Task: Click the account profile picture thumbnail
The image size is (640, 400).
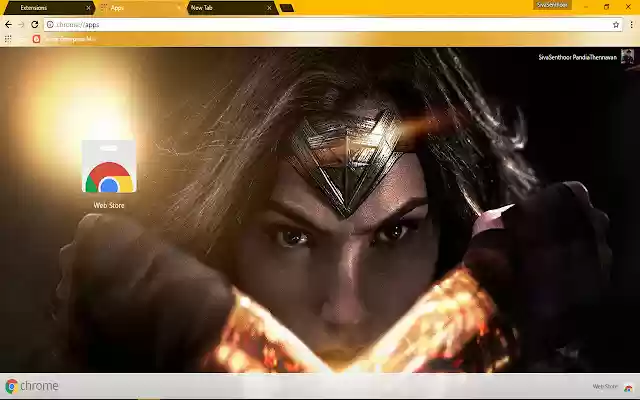Action: [627, 56]
